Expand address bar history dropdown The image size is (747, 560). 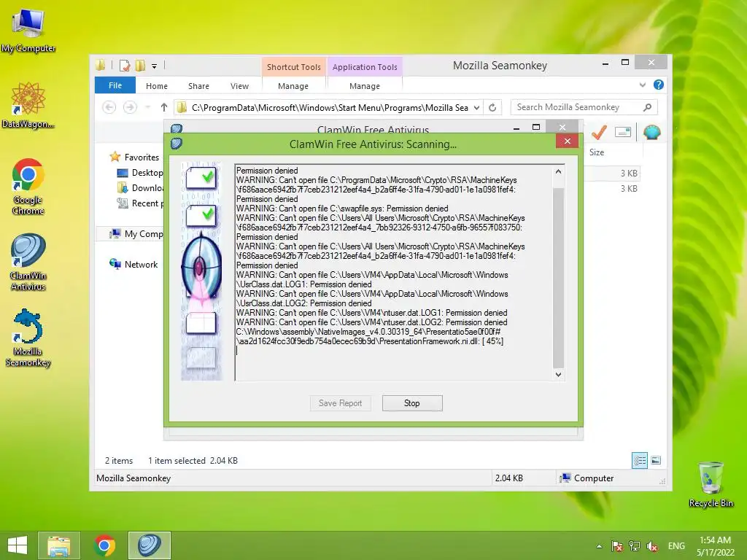tap(476, 108)
